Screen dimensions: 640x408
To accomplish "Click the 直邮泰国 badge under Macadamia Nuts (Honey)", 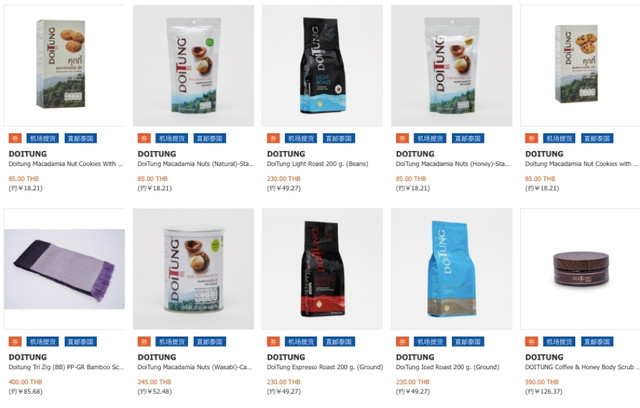I will pos(468,138).
